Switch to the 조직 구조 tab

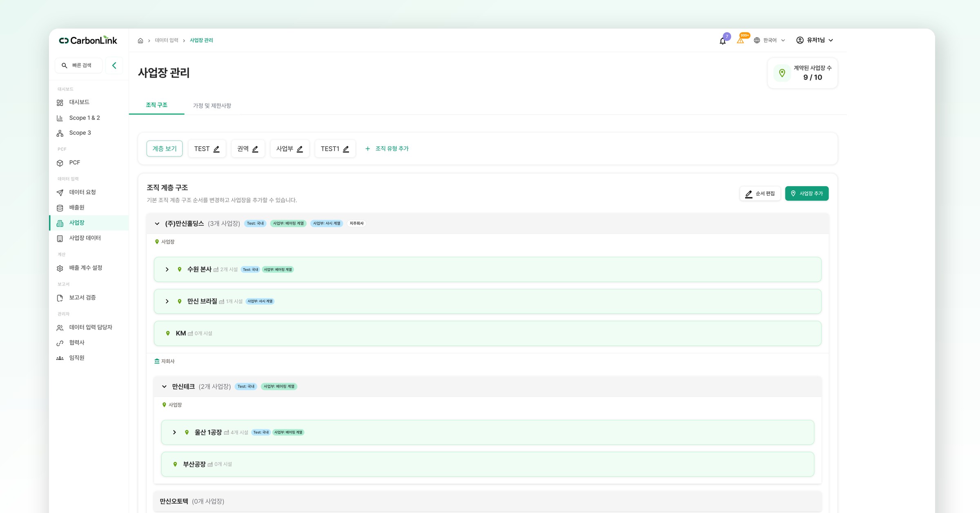(x=157, y=105)
